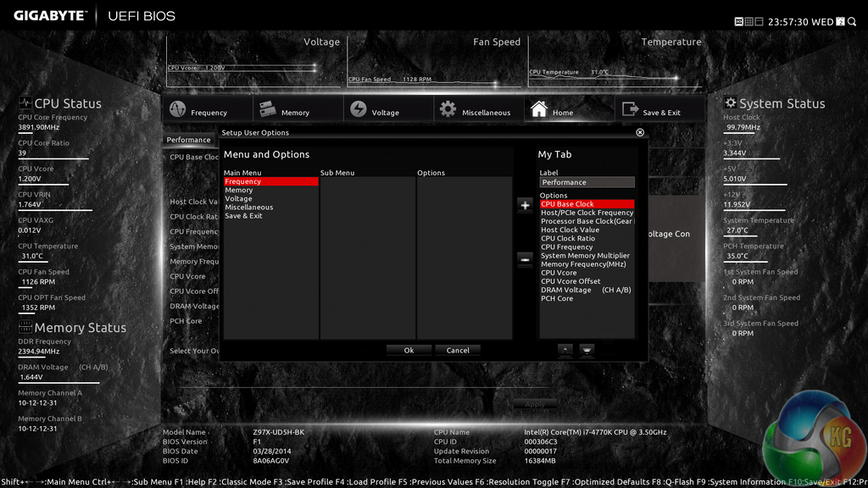This screenshot has height=488, width=868.
Task: Click the Home tab house icon
Action: tap(538, 109)
